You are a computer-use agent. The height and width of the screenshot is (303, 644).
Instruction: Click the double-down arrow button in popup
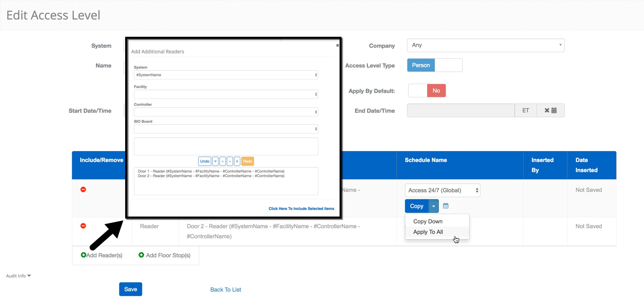click(216, 162)
